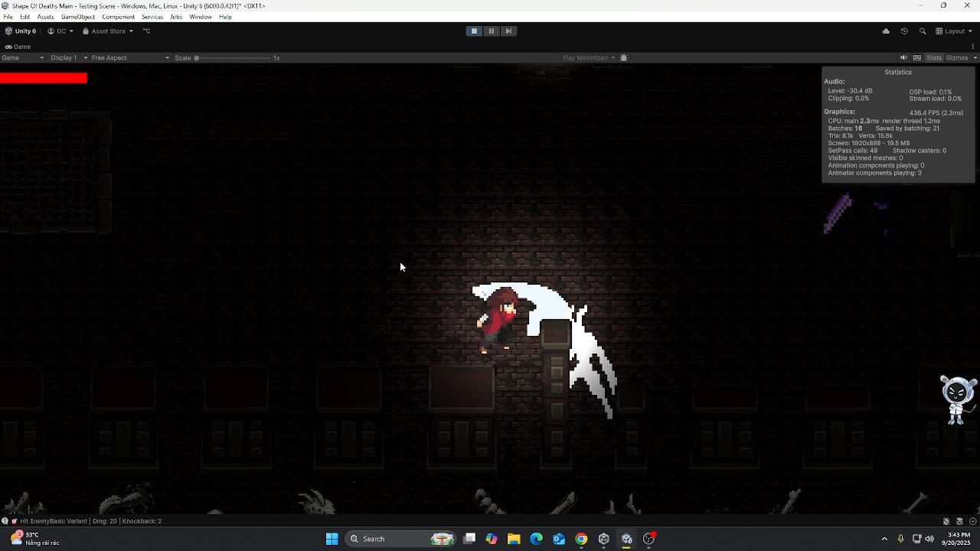
Task: Open Task View on the taskbar
Action: (x=469, y=539)
